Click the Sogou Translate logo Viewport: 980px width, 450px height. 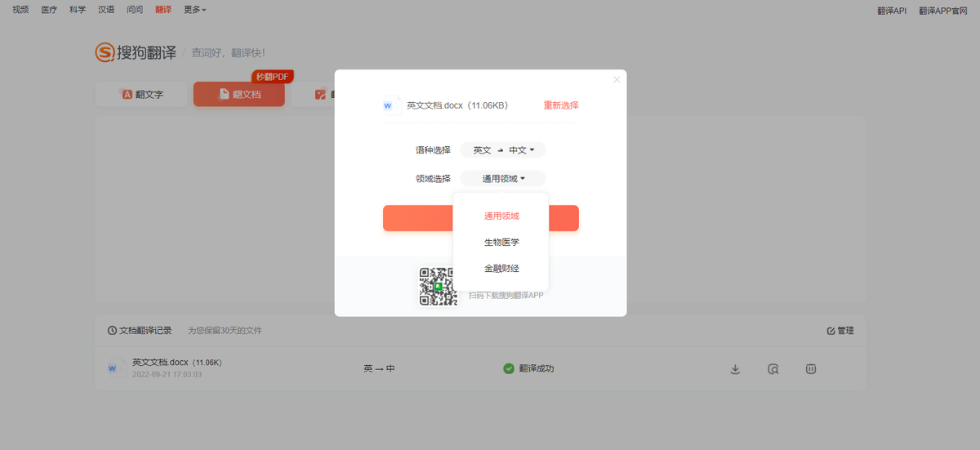tap(136, 53)
